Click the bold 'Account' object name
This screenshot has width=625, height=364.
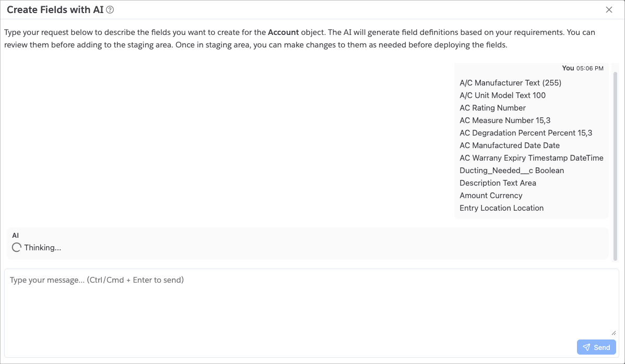(283, 32)
